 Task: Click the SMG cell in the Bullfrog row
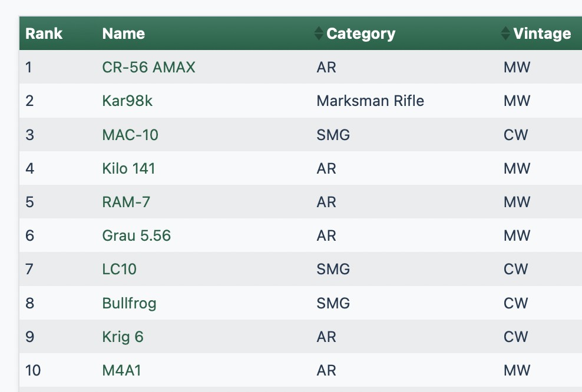[333, 303]
